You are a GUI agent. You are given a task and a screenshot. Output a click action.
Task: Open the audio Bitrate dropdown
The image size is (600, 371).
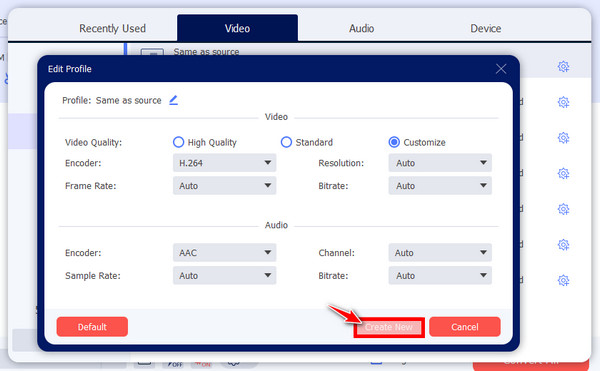[x=440, y=276]
